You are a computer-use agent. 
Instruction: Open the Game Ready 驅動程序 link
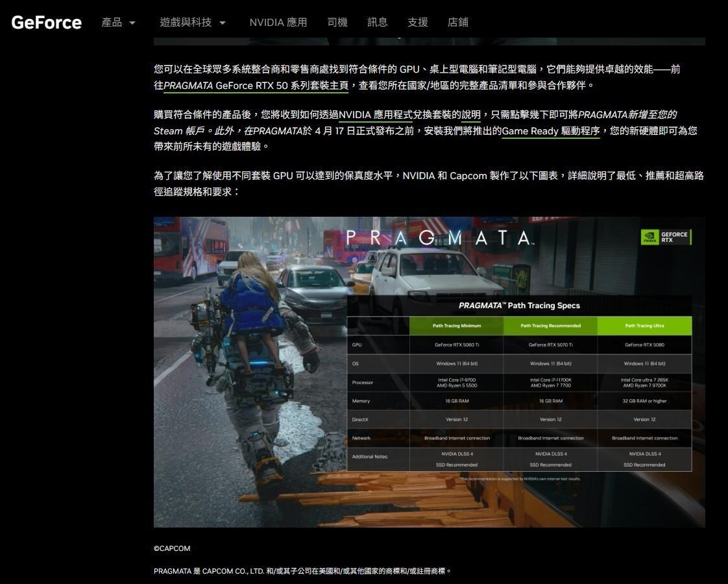[x=551, y=131]
